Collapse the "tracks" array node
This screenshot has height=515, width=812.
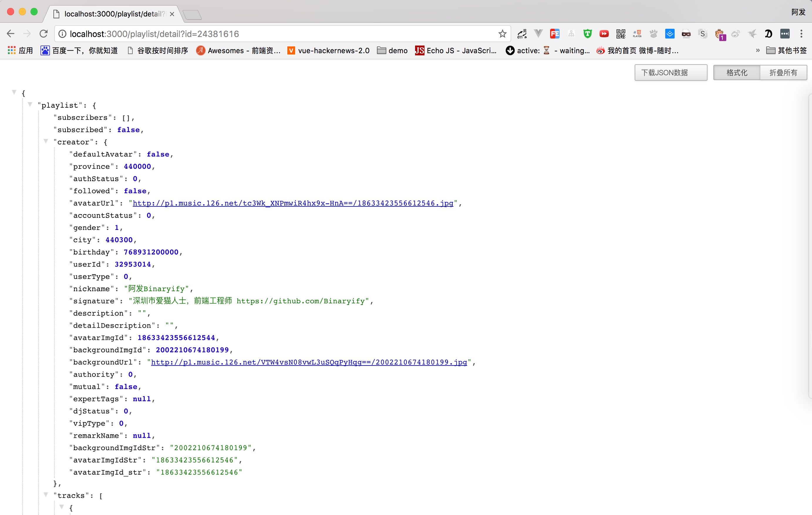pos(46,495)
